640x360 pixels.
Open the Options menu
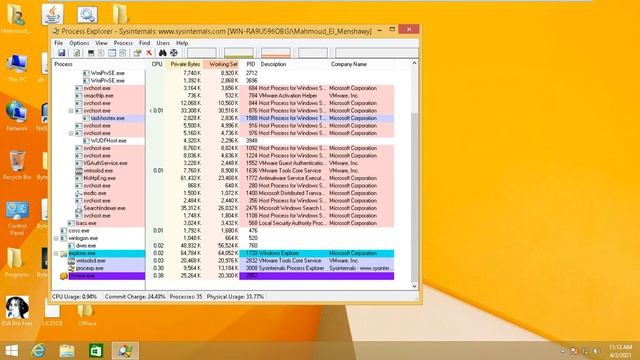click(79, 43)
